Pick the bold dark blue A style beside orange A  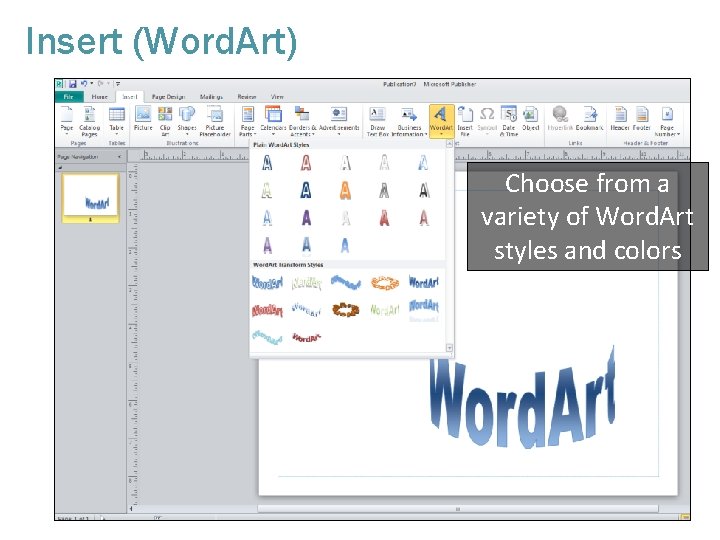click(306, 190)
